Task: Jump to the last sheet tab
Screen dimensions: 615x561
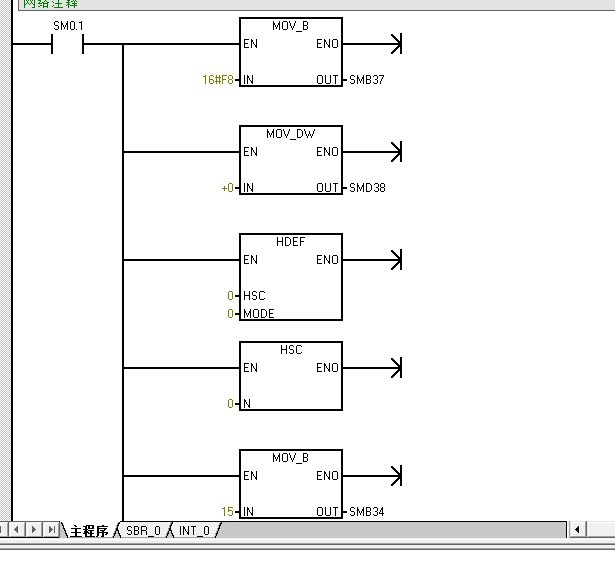Action: [52, 530]
